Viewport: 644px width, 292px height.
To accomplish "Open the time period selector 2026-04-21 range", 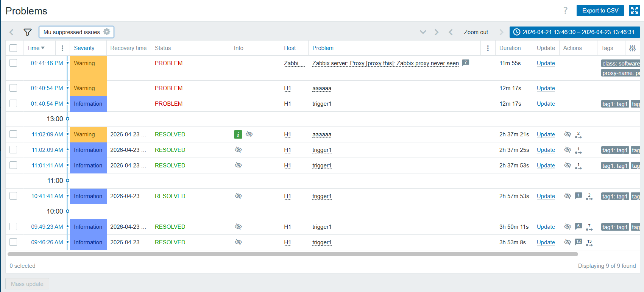I will click(574, 32).
